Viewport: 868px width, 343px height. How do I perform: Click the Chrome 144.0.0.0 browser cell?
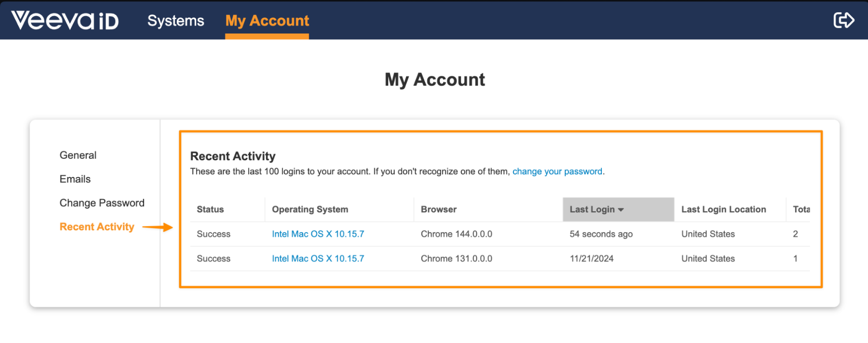pos(456,234)
